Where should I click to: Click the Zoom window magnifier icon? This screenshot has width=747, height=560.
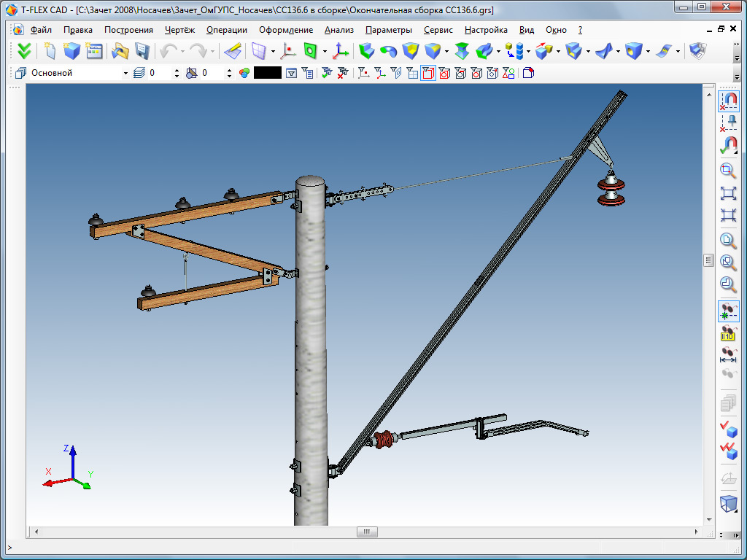pyautogui.click(x=727, y=171)
